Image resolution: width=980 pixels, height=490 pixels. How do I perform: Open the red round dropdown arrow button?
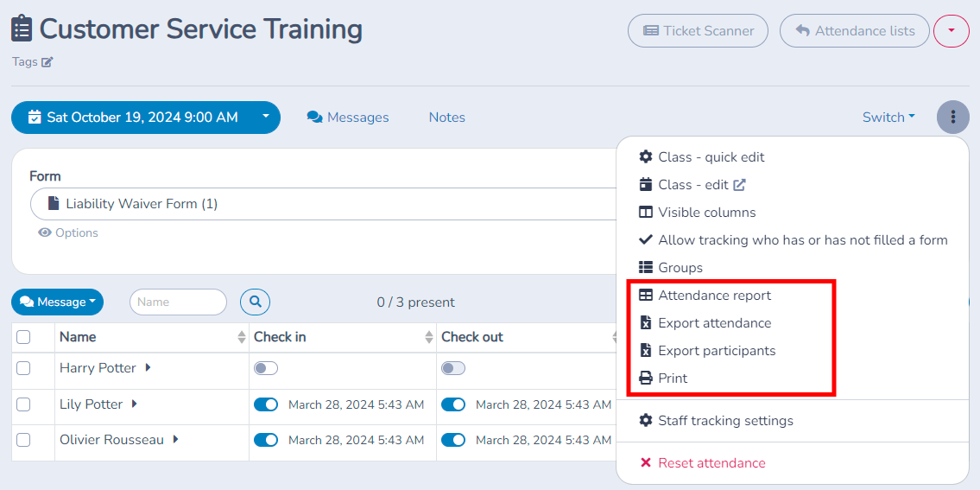[x=951, y=30]
